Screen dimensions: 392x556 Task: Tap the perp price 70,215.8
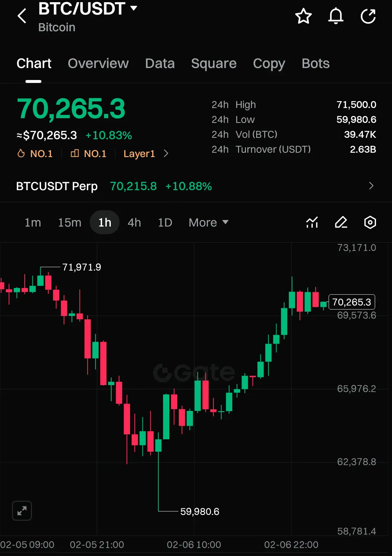(133, 186)
